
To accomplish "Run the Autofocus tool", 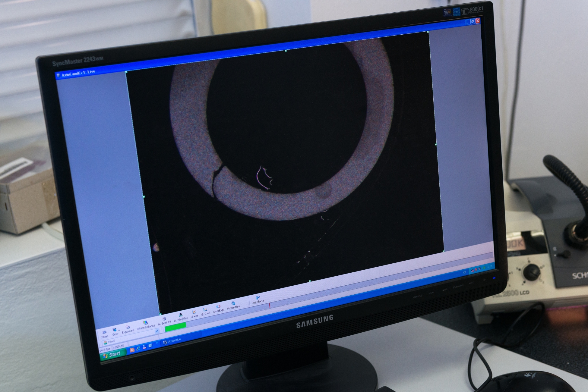I will pyautogui.click(x=258, y=298).
